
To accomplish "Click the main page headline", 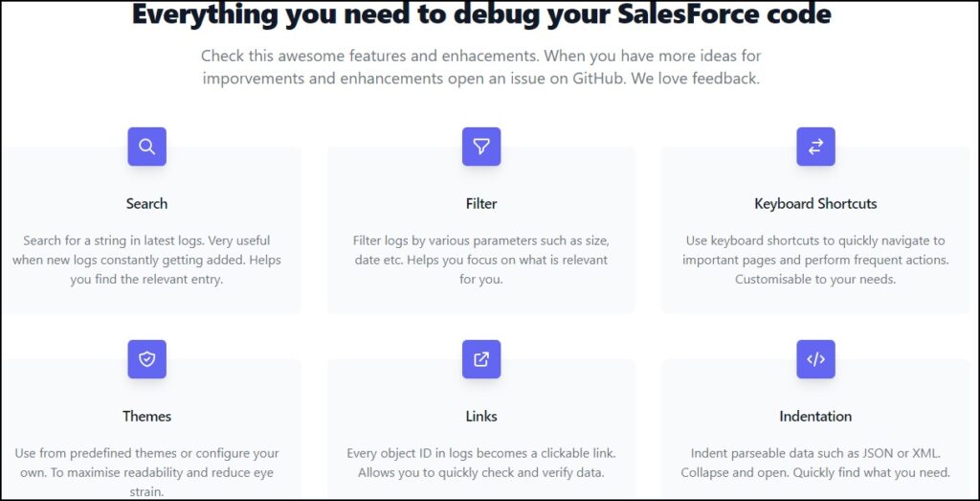I will [481, 15].
